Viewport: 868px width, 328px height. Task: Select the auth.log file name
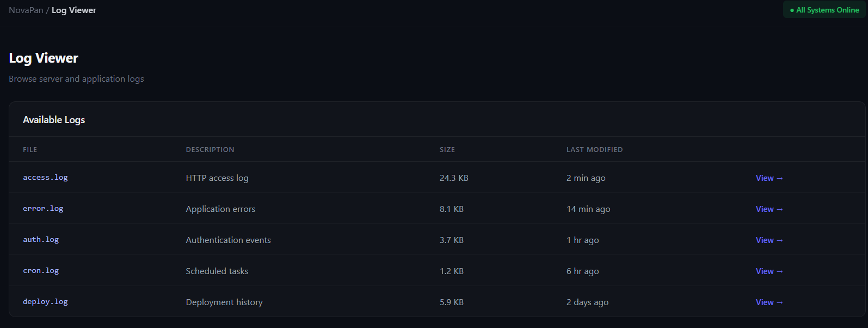tap(41, 240)
